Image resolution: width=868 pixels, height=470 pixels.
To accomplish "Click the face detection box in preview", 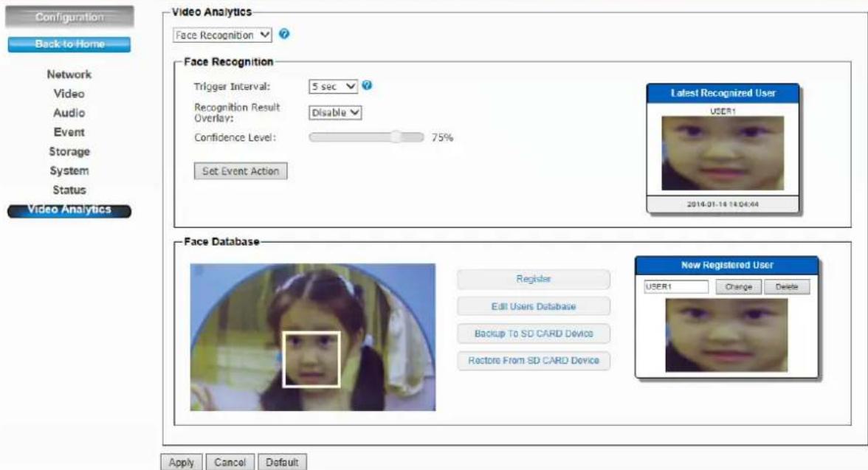I will click(311, 359).
